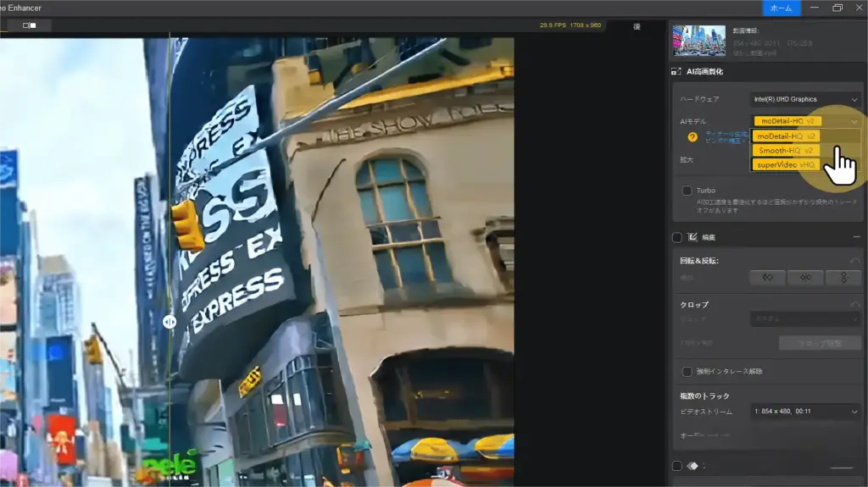Click the 後 after-preview label
Image resolution: width=868 pixels, height=487 pixels.
tap(637, 26)
